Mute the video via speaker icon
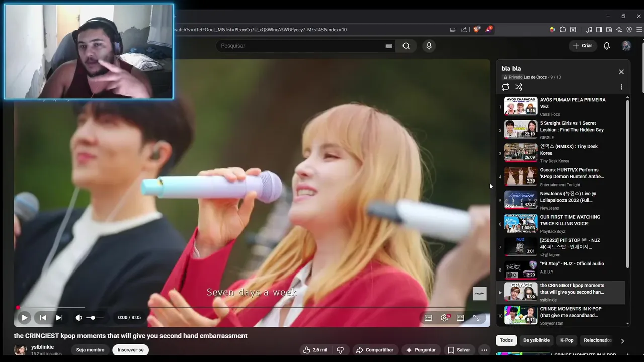The image size is (644, 362). [x=78, y=318]
